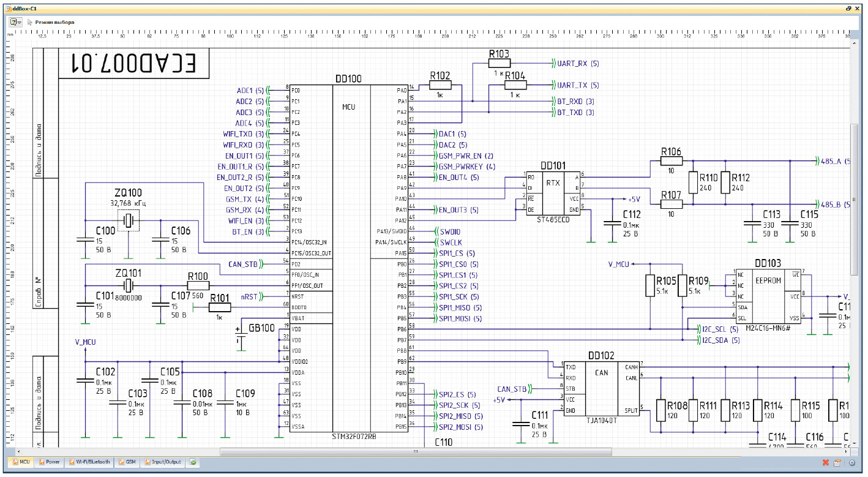Select the ZQ100 crystal component
Image resolution: width=868 pixels, height=477 pixels.
click(x=129, y=220)
